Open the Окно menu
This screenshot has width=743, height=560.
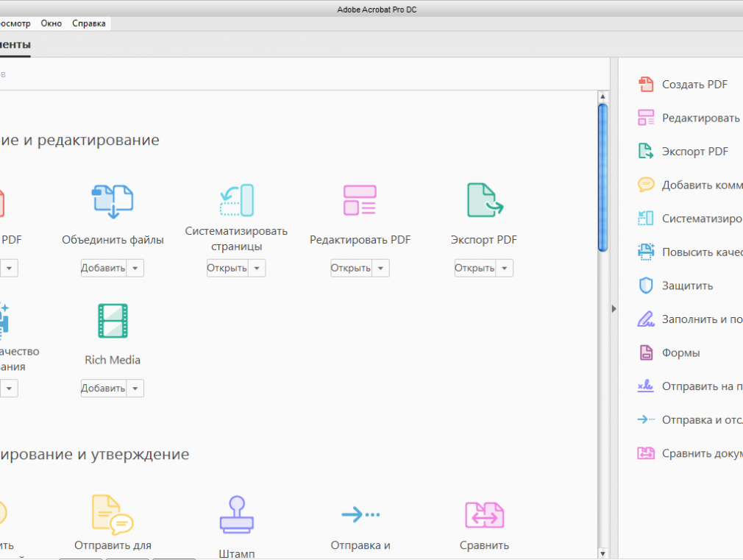click(51, 24)
